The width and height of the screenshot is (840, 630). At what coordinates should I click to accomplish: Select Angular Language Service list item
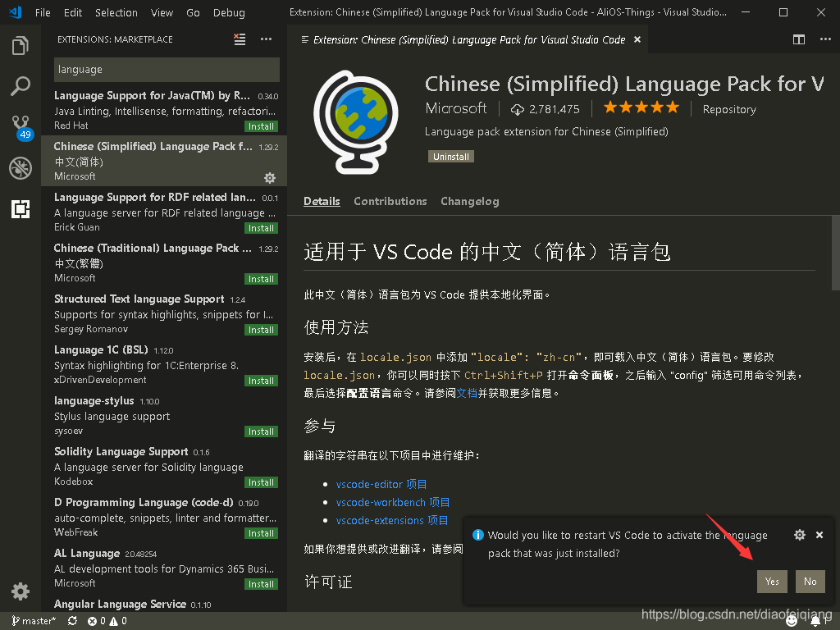(164, 606)
